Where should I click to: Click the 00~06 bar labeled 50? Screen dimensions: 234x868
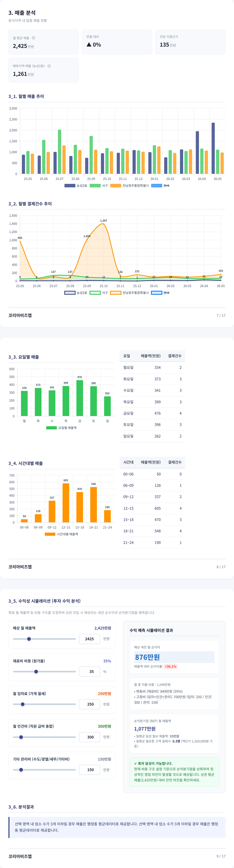[x=24, y=521]
